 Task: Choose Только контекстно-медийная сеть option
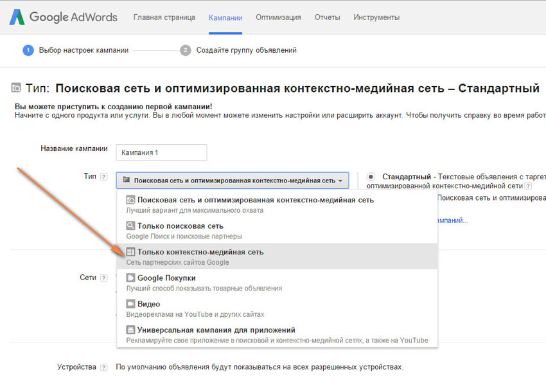[x=277, y=256]
